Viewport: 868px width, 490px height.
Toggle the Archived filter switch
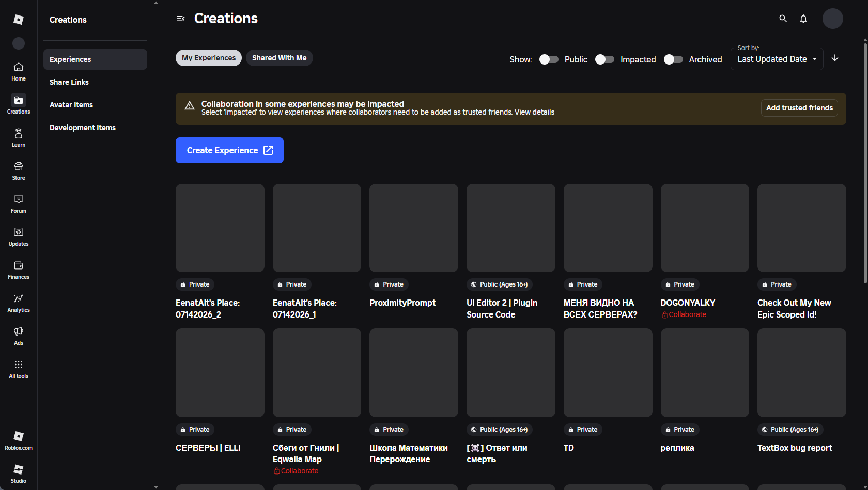(673, 59)
